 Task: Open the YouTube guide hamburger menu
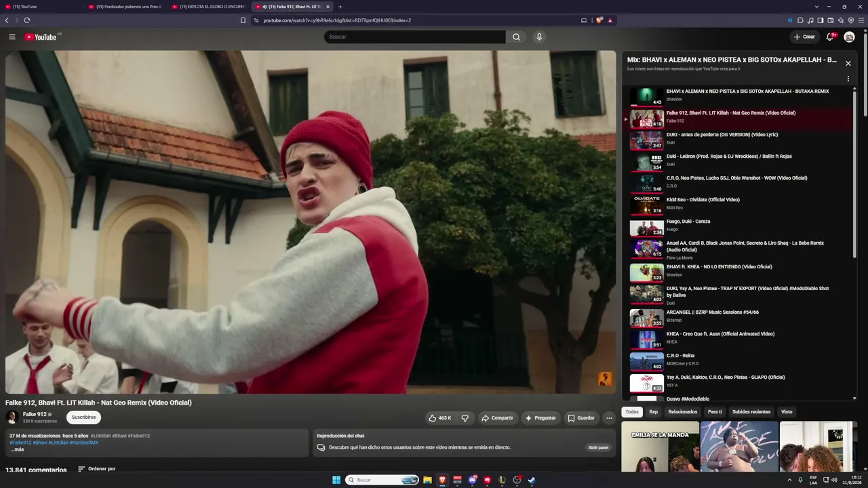[12, 37]
